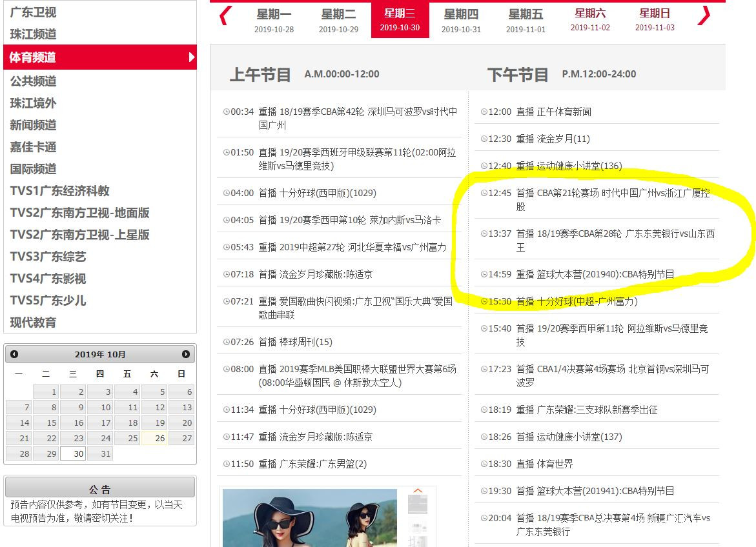The height and width of the screenshot is (547, 756).
Task: Open 体育频道 channel
Action: pos(100,57)
